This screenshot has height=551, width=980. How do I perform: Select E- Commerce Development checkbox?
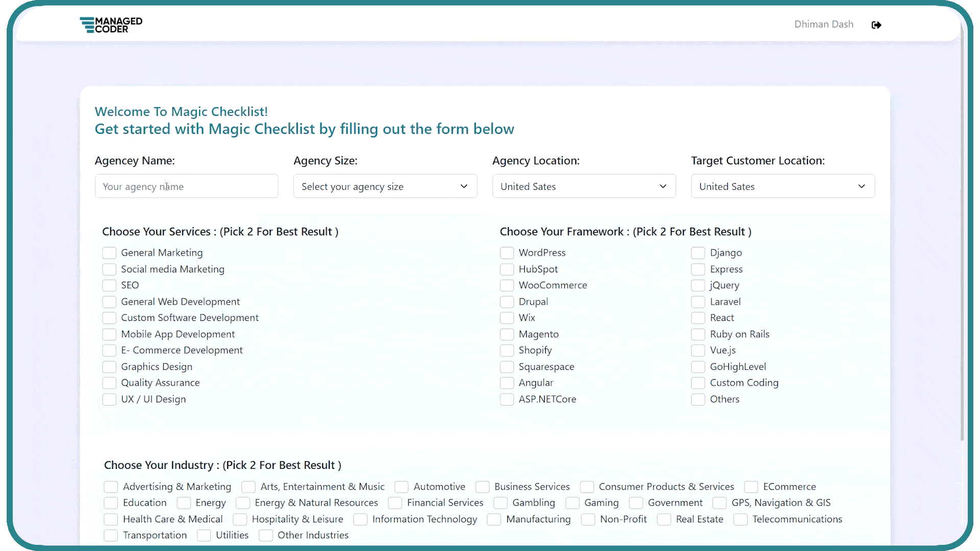pyautogui.click(x=109, y=350)
